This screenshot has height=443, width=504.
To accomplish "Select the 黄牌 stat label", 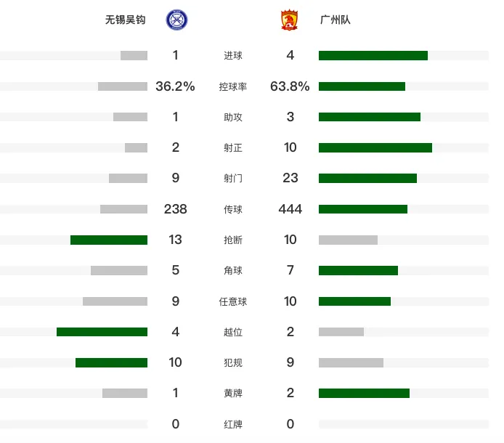I will pos(233,393).
